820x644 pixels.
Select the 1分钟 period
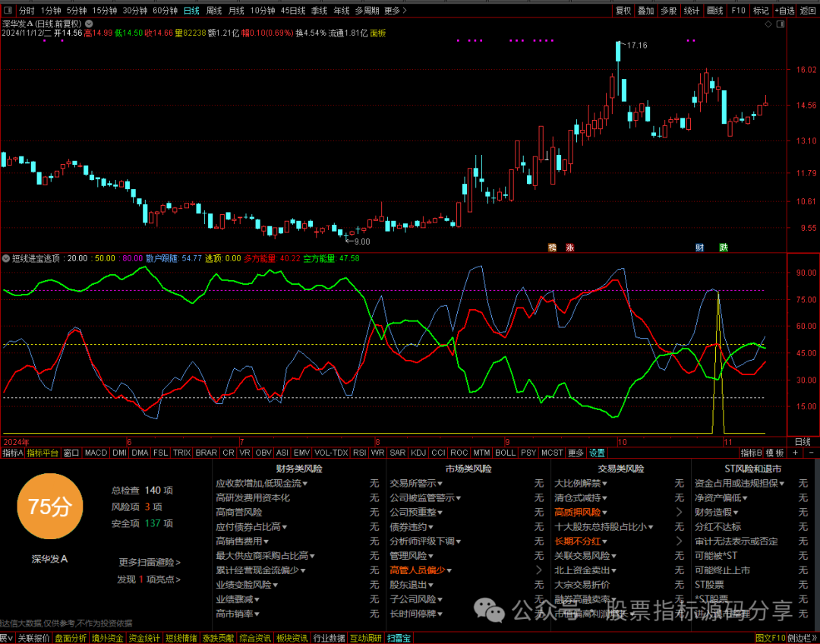pos(51,11)
